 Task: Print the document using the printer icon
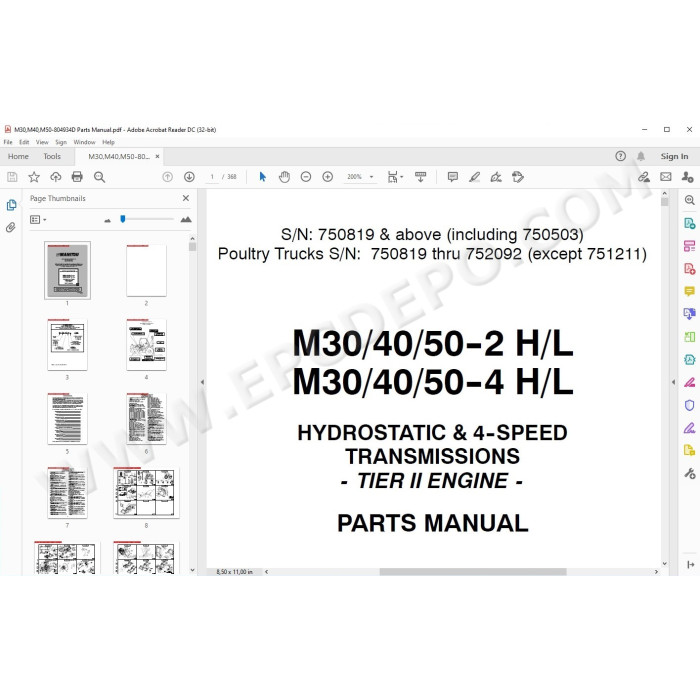77,177
